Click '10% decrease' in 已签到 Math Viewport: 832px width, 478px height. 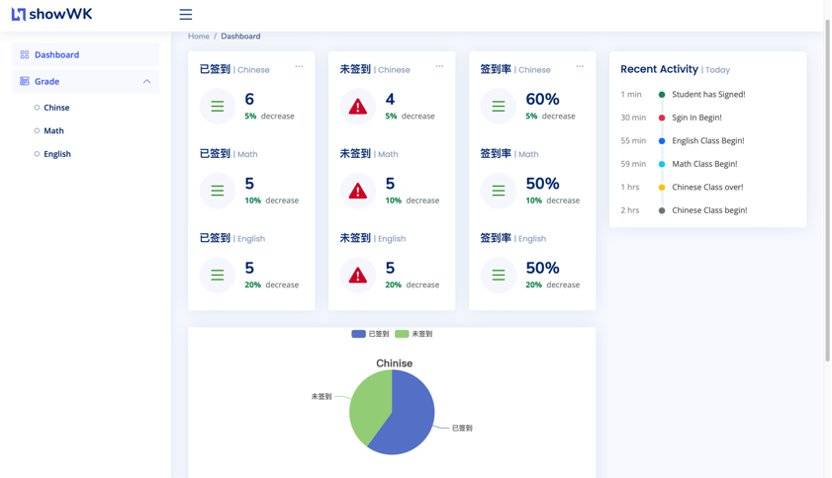[x=272, y=201]
